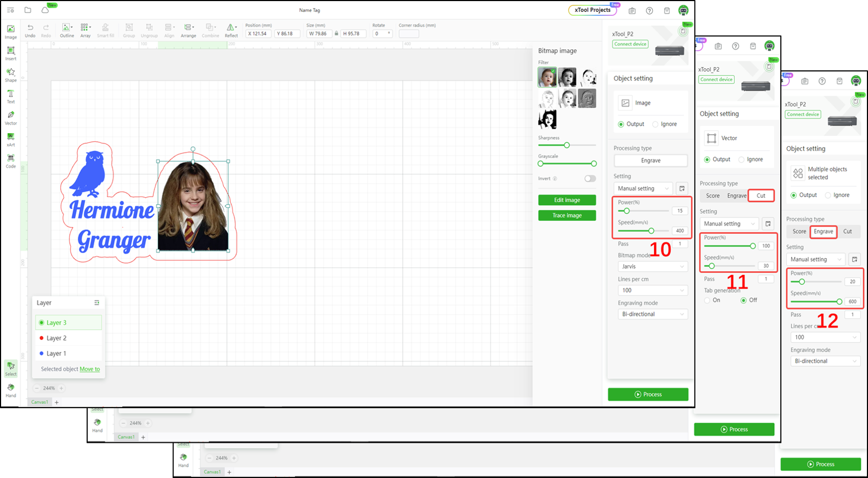Click the Edit image button
Viewport: 868px width, 478px height.
click(567, 200)
